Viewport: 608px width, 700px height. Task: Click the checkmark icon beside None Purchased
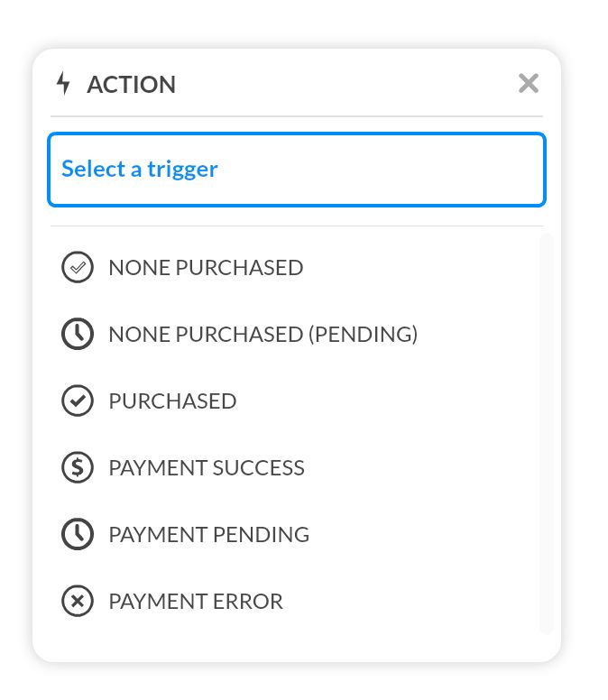pos(78,268)
